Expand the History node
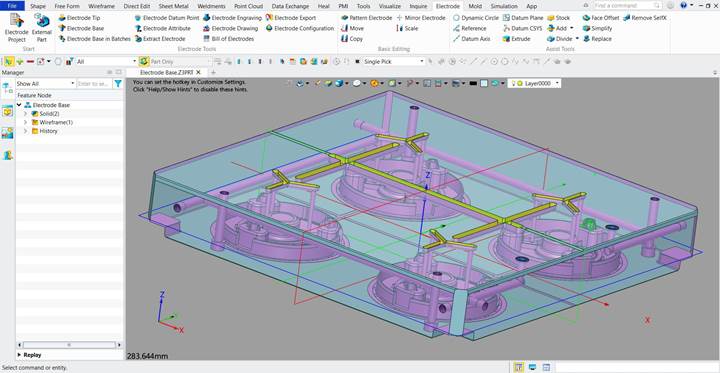This screenshot has height=373, width=720. click(x=26, y=131)
